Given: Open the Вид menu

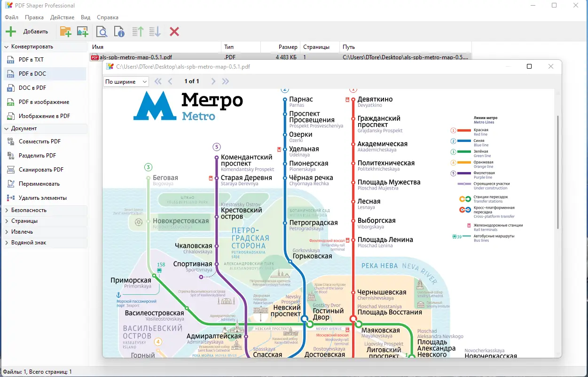Looking at the screenshot, I should (x=86, y=17).
